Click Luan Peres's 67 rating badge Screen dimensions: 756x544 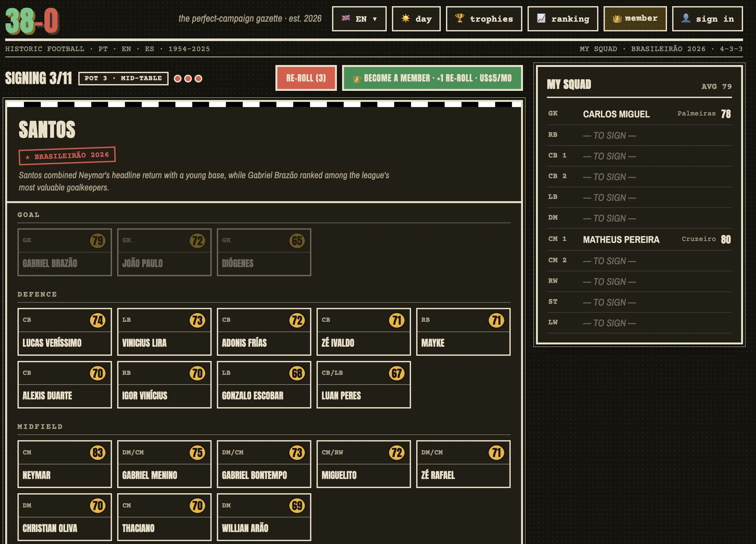tap(397, 373)
